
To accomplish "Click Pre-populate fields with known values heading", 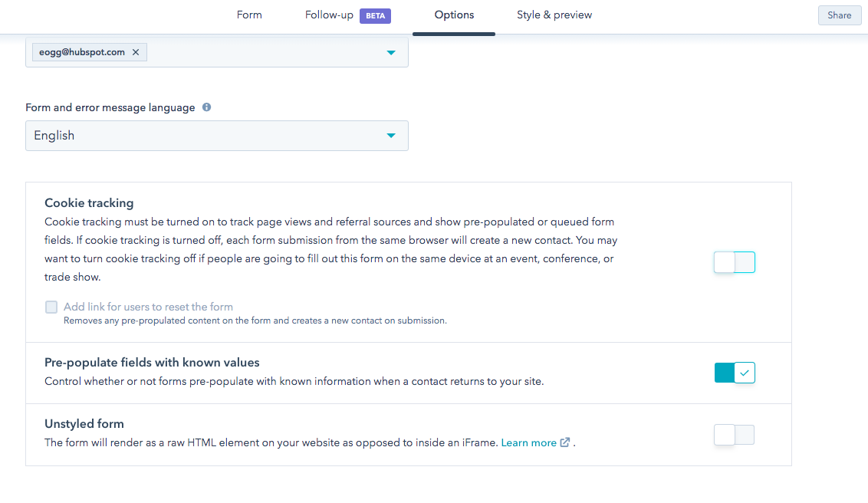I will (152, 363).
